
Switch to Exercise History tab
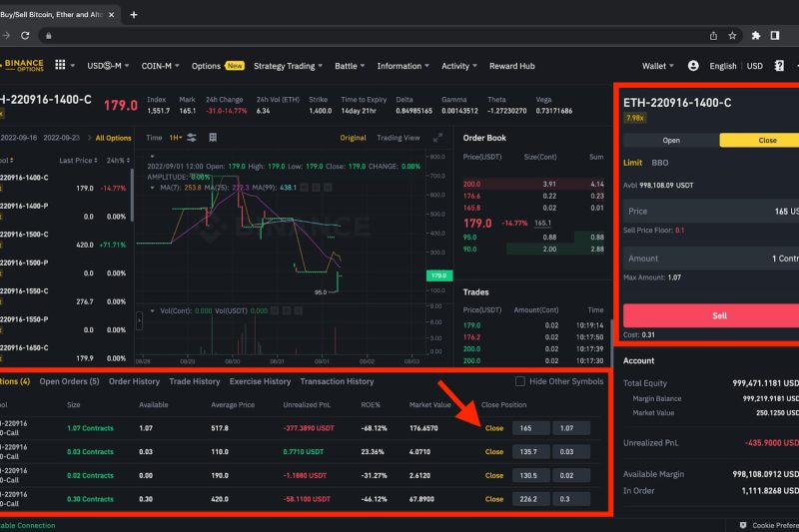click(x=260, y=381)
